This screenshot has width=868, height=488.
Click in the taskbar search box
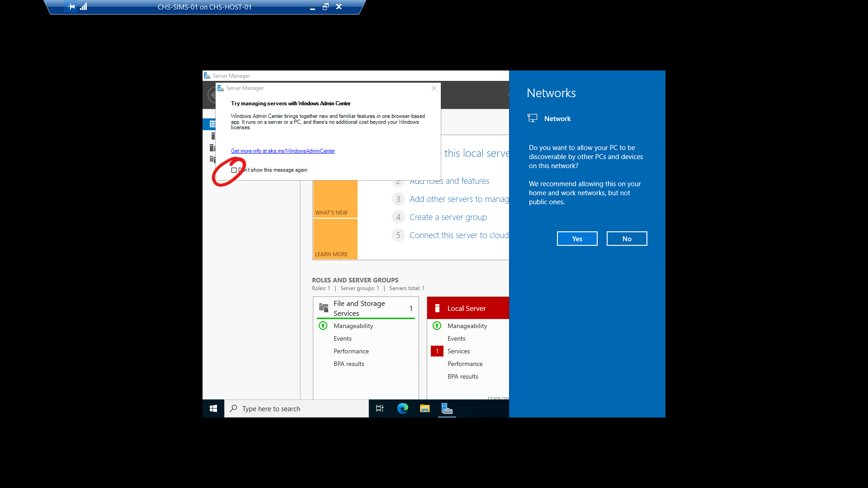pyautogui.click(x=296, y=408)
